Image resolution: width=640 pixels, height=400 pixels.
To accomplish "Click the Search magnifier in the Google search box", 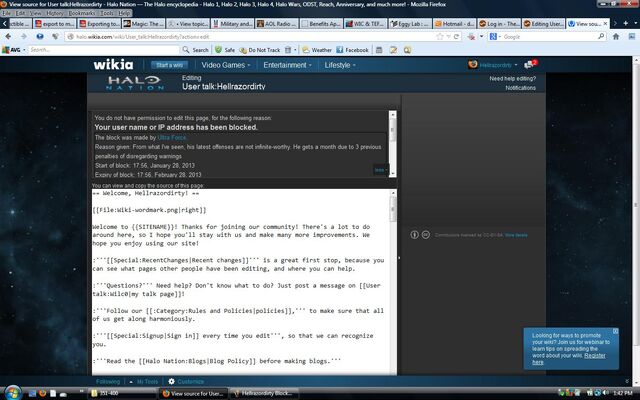I will (601, 36).
